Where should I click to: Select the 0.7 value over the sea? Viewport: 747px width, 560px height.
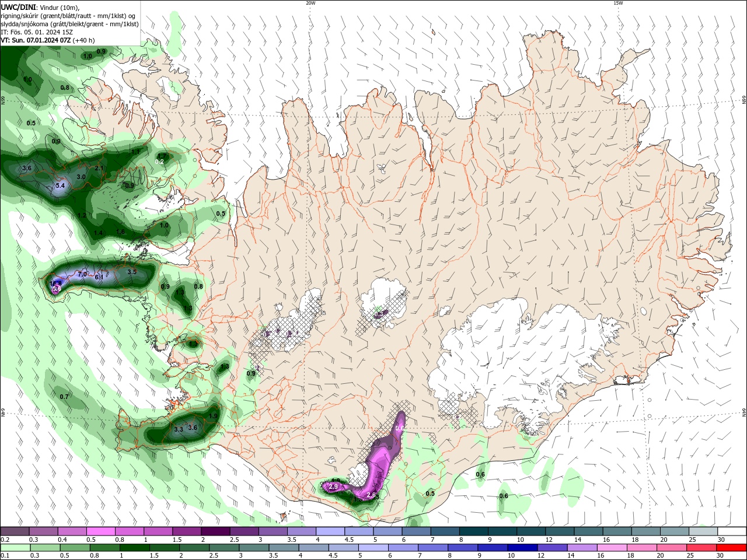point(64,397)
